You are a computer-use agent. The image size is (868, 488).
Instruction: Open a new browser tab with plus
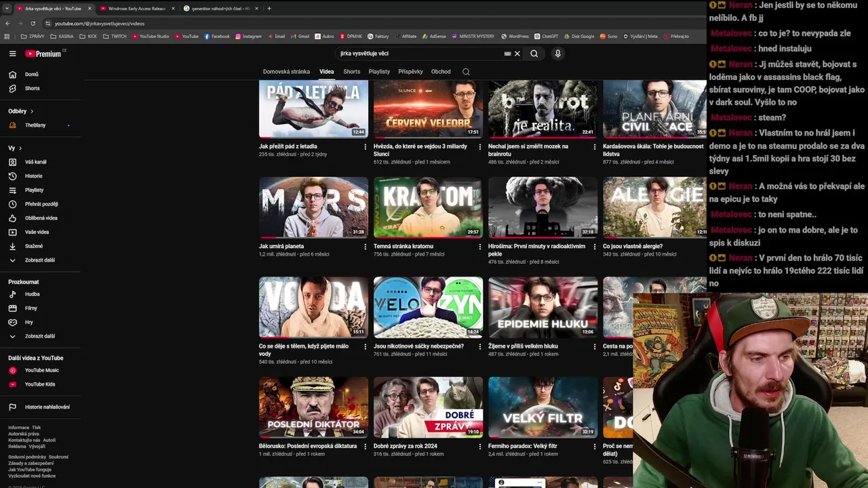pos(269,8)
